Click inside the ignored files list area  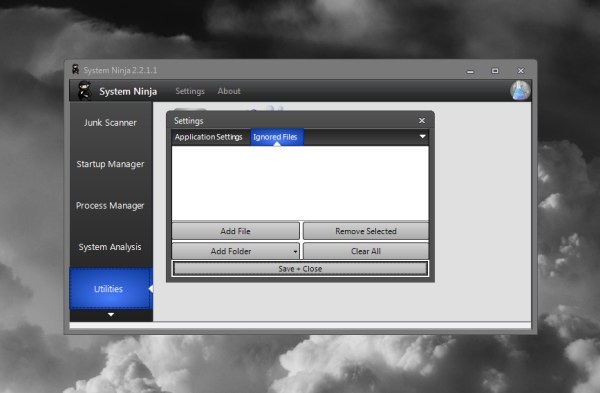tap(300, 183)
